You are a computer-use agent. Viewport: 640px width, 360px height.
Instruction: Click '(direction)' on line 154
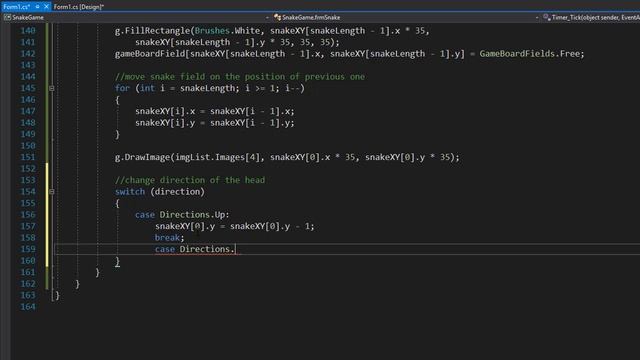(178, 191)
